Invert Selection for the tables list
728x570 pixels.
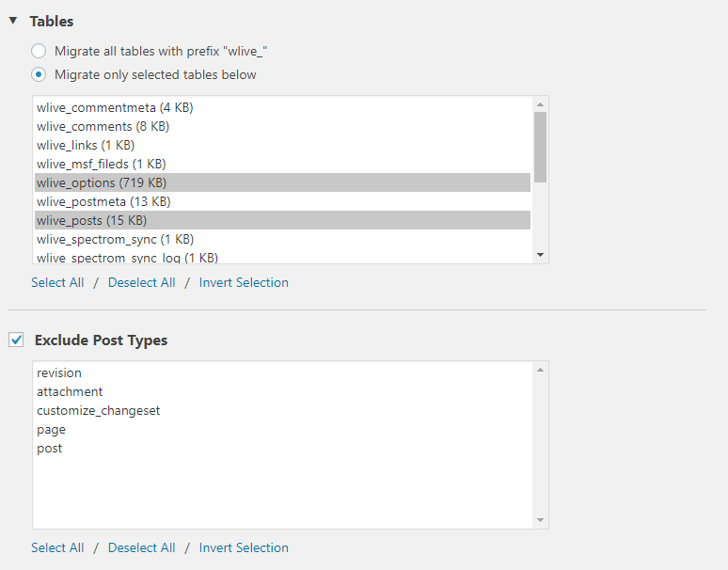click(x=244, y=282)
